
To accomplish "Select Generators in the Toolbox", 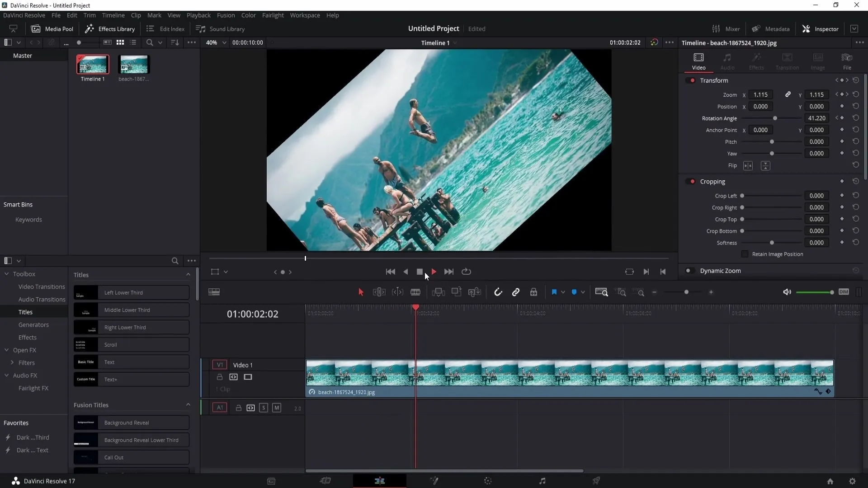I will [33, 324].
